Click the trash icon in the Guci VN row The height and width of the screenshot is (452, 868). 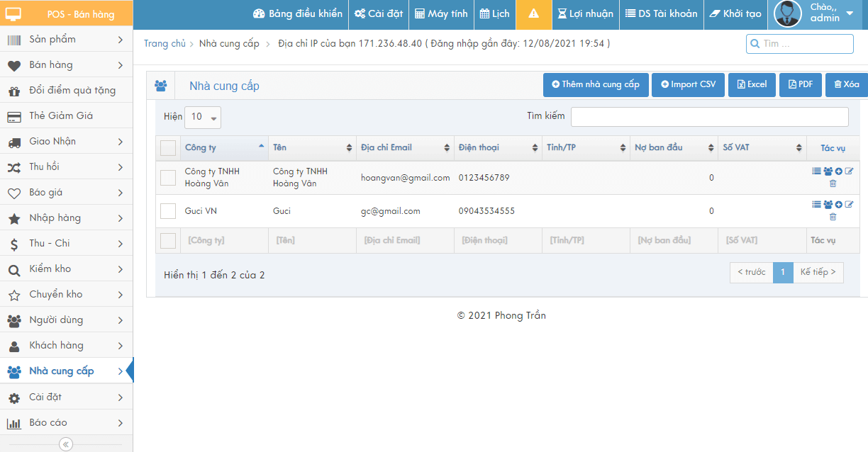coord(833,217)
